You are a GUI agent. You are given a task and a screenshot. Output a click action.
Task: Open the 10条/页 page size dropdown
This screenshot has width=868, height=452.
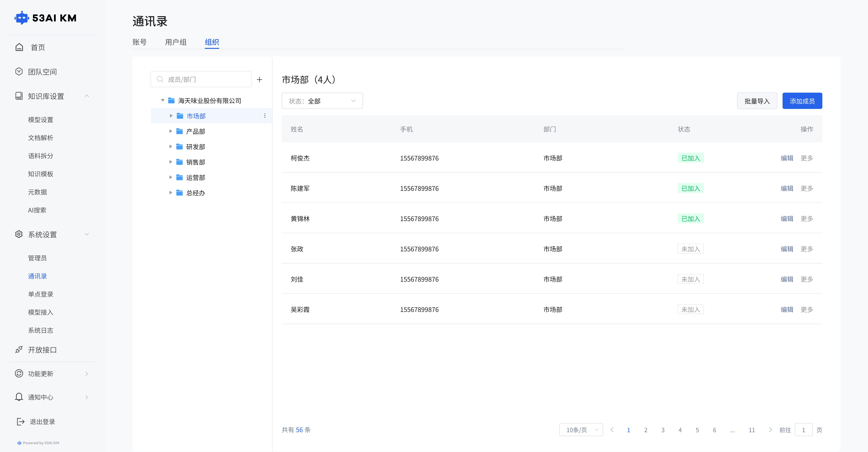[x=581, y=430]
